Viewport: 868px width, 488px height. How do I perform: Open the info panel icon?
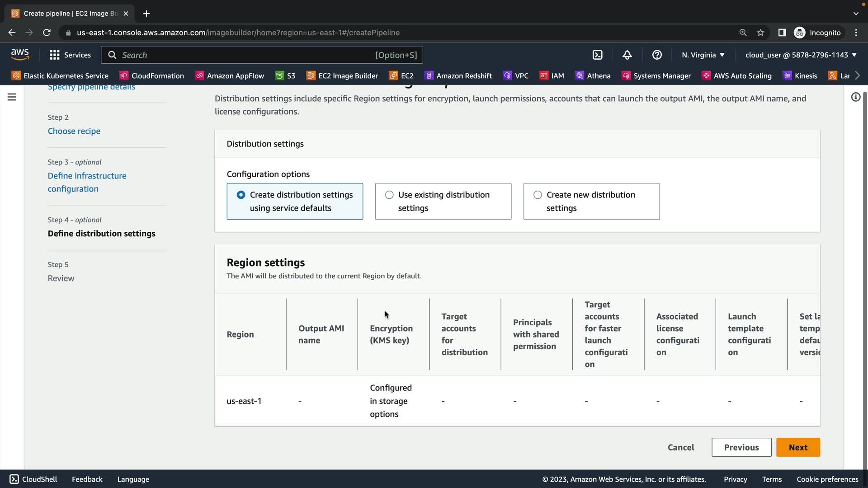pyautogui.click(x=855, y=97)
